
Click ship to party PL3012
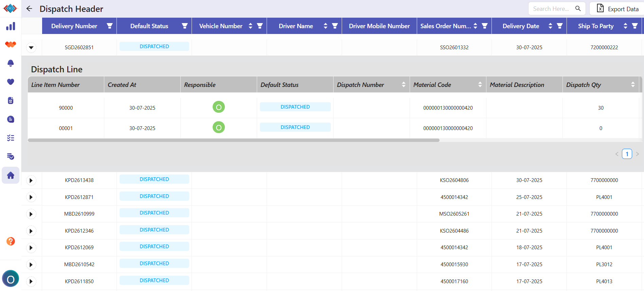[x=604, y=265]
